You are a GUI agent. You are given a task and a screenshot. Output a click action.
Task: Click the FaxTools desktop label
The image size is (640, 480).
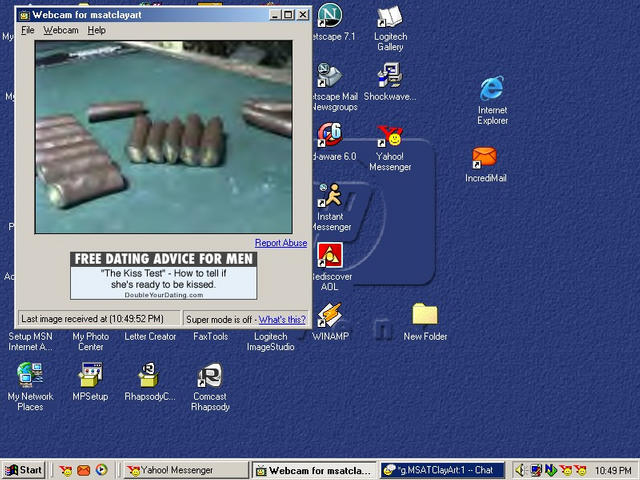tap(211, 337)
